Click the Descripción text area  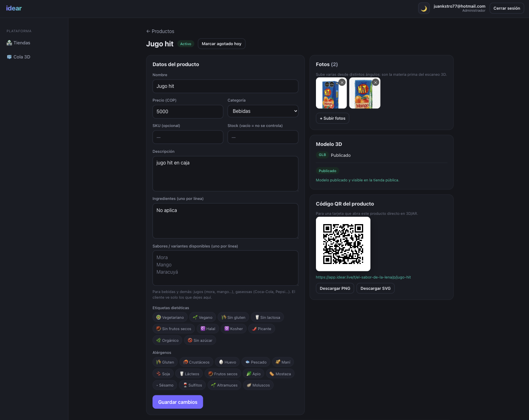click(225, 174)
